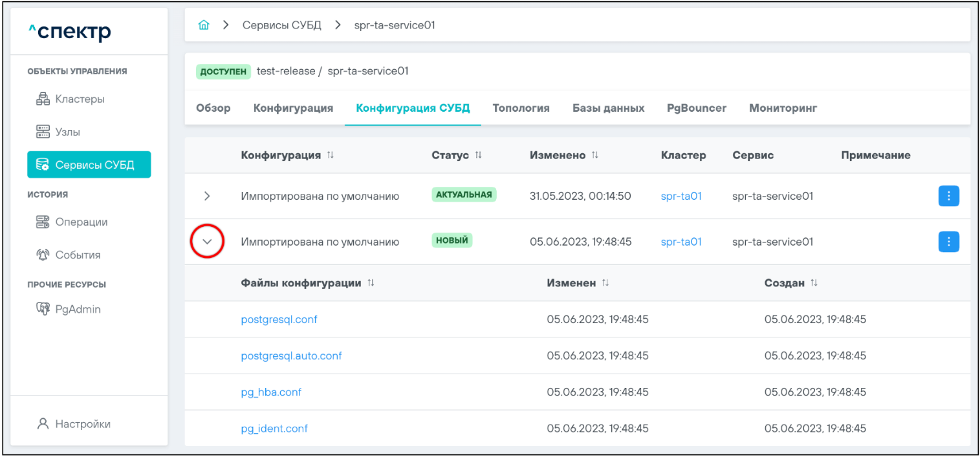980x457 pixels.
Task: Sort by Конфигурация column sort icon
Action: (x=331, y=155)
